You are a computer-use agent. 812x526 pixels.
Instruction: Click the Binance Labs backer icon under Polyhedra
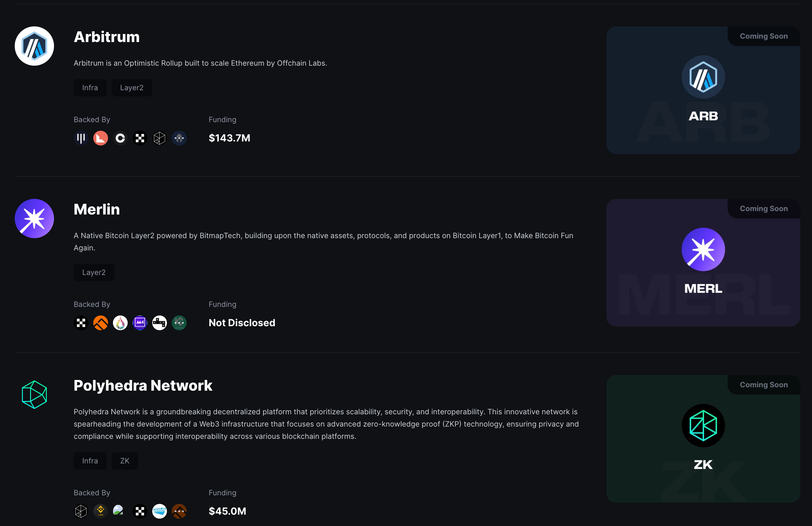click(101, 511)
